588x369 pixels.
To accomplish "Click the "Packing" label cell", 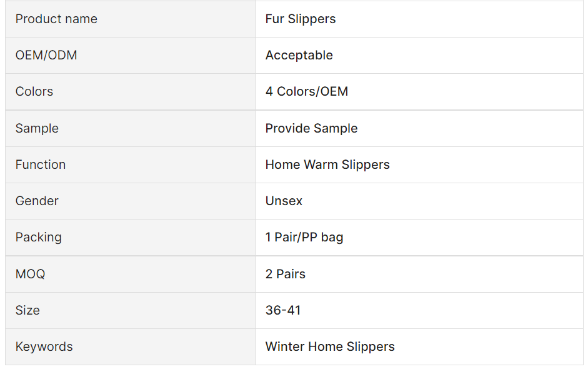I will click(39, 237).
